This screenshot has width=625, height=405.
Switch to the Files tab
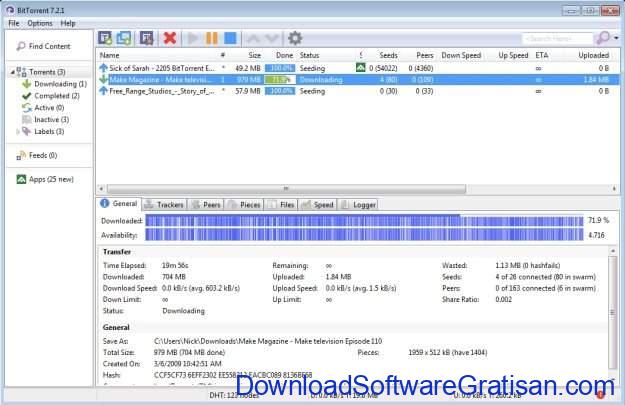281,205
